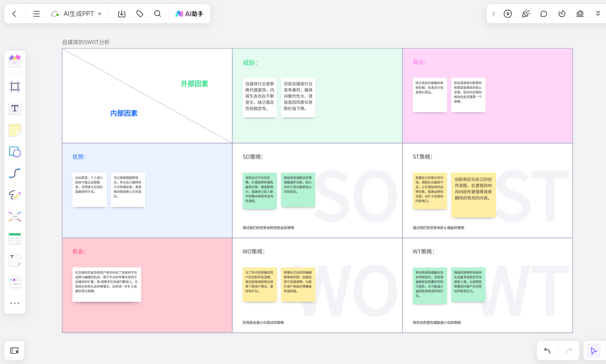Select the ST策略: heading
The image size is (606, 364).
423,157
